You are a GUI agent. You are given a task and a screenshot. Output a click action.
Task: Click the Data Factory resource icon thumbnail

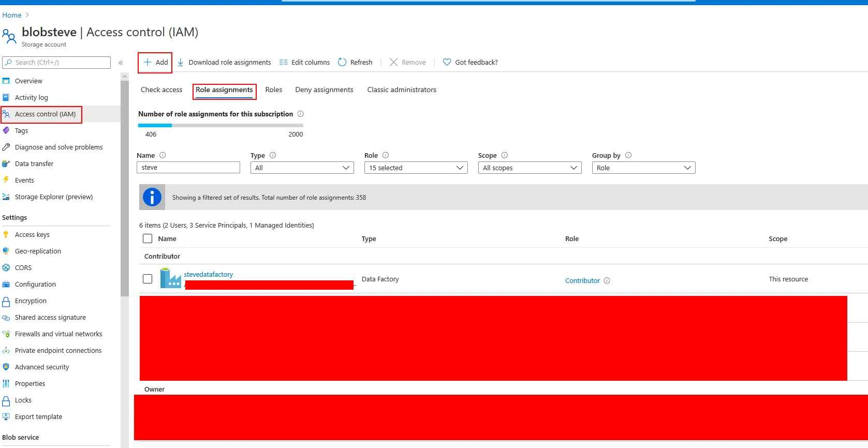[170, 278]
